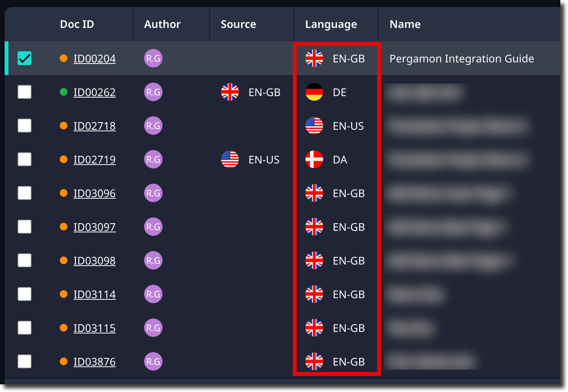Click the R.G author avatar for ID03876

(x=153, y=362)
